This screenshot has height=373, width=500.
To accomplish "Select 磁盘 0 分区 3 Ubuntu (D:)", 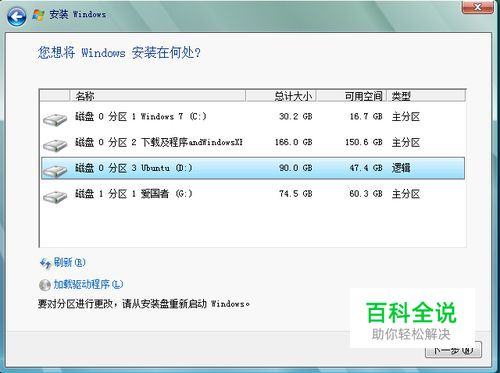I will [253, 168].
